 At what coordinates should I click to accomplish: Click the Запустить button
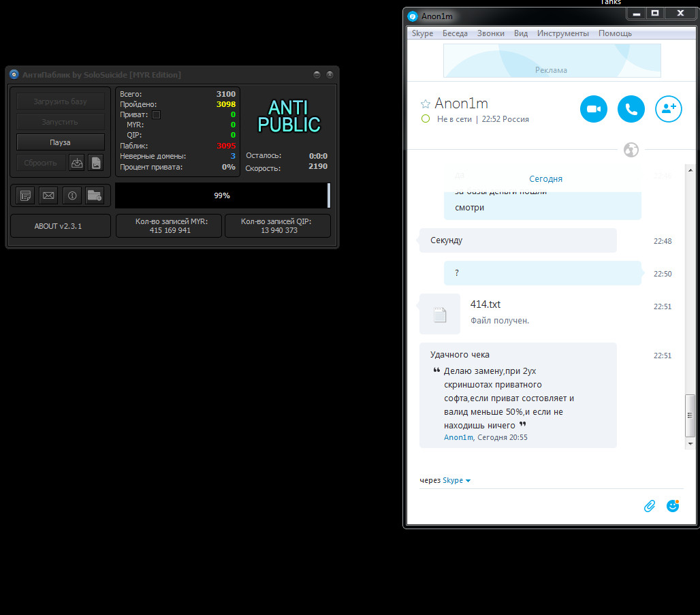coord(61,122)
